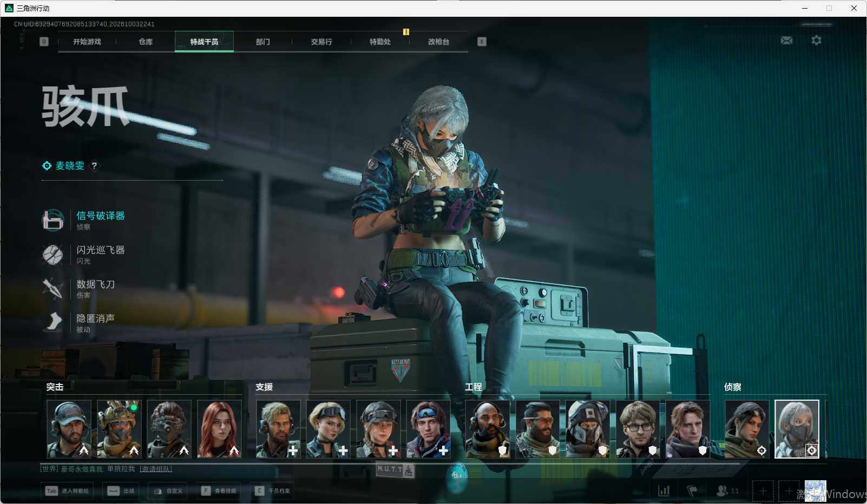
Task: Open settings via the gear icon
Action: 816,41
